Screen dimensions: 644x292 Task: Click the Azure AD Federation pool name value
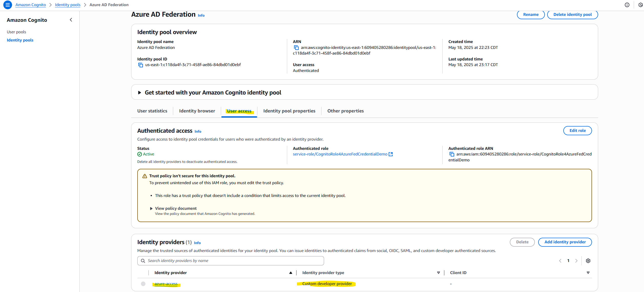point(156,48)
